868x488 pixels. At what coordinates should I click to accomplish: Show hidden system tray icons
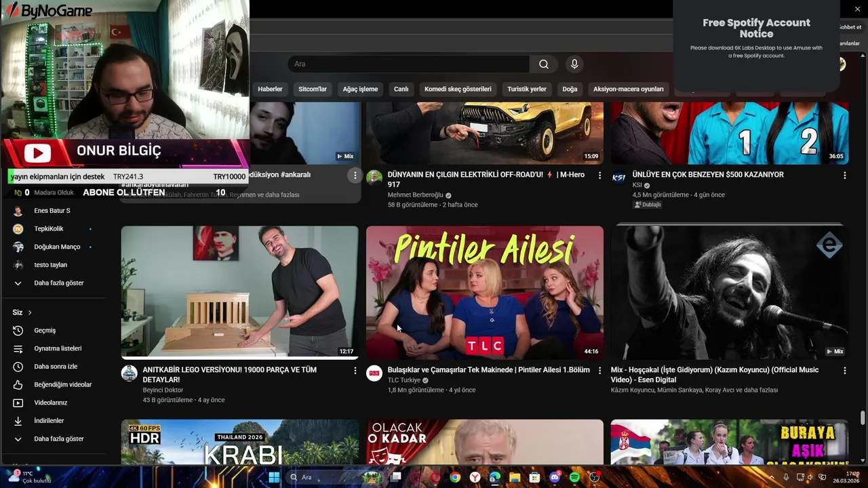(772, 477)
